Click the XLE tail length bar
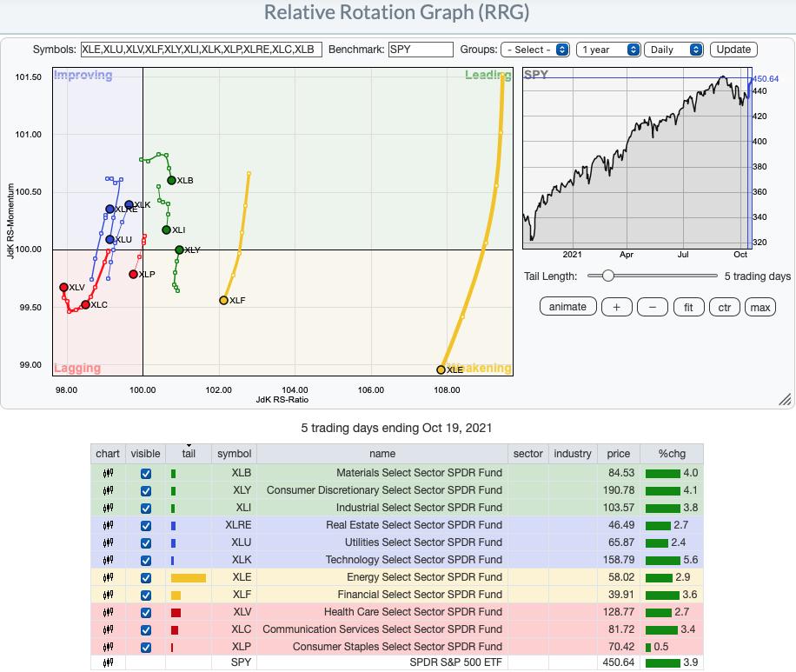The width and height of the screenshot is (796, 672). (x=189, y=578)
